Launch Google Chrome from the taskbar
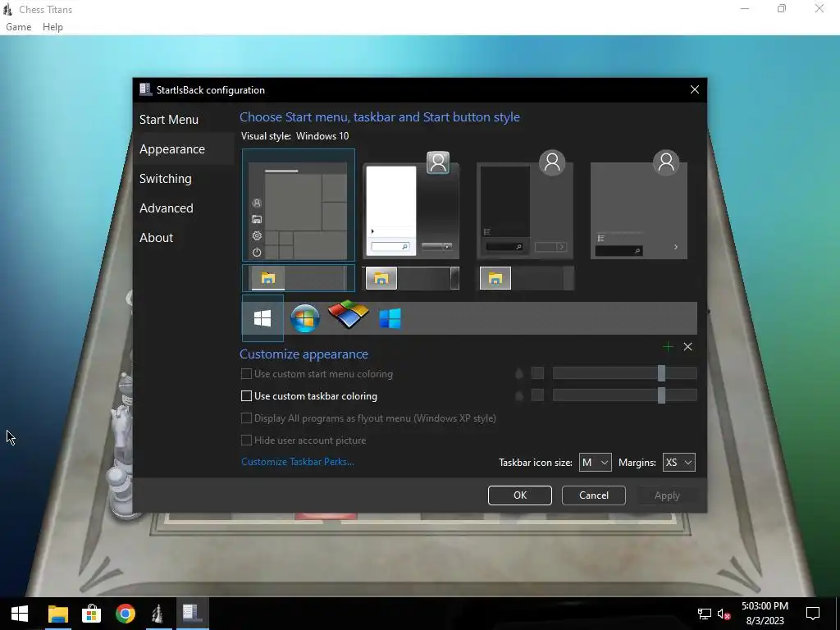 (126, 614)
